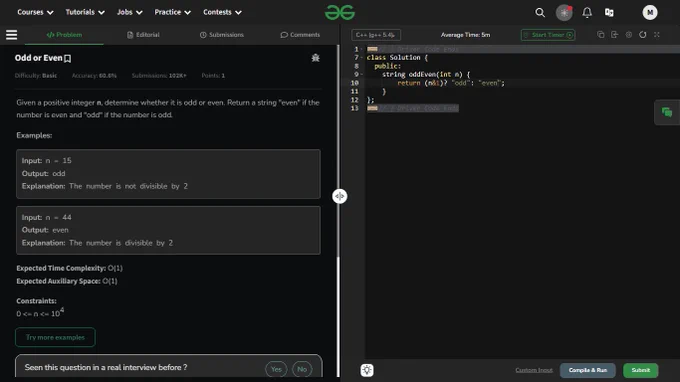Viewport: 680px width, 382px height.
Task: Collapse the class Solution fold at line 7
Action: (362, 58)
